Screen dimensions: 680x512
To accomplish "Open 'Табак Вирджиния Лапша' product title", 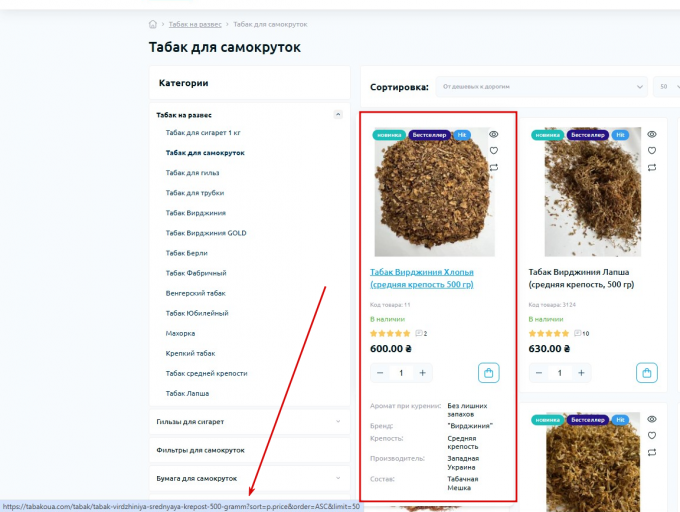I will (x=581, y=278).
